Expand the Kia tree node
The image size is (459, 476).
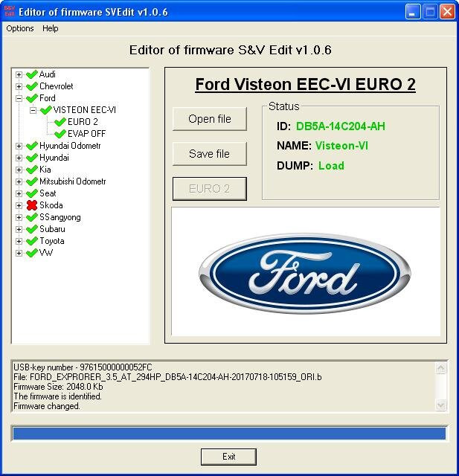pyautogui.click(x=19, y=170)
